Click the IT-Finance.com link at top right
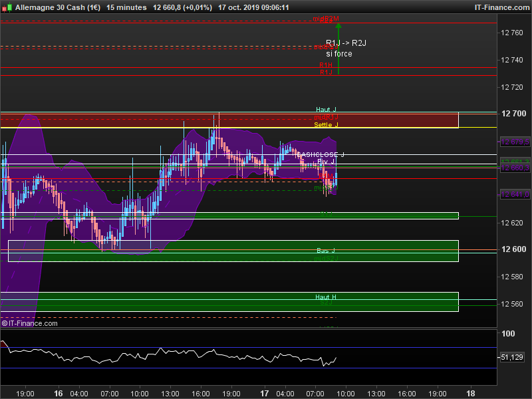Image resolution: width=532 pixels, height=399 pixels. pyautogui.click(x=502, y=7)
